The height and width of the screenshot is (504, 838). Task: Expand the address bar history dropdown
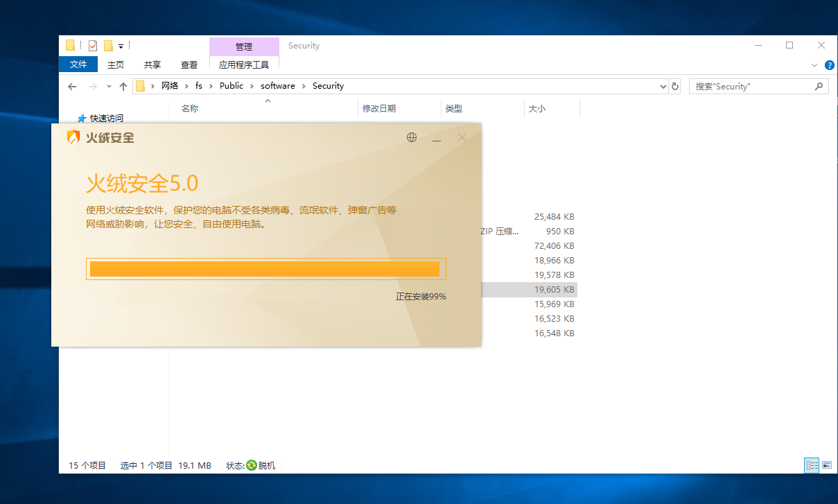pyautogui.click(x=663, y=87)
